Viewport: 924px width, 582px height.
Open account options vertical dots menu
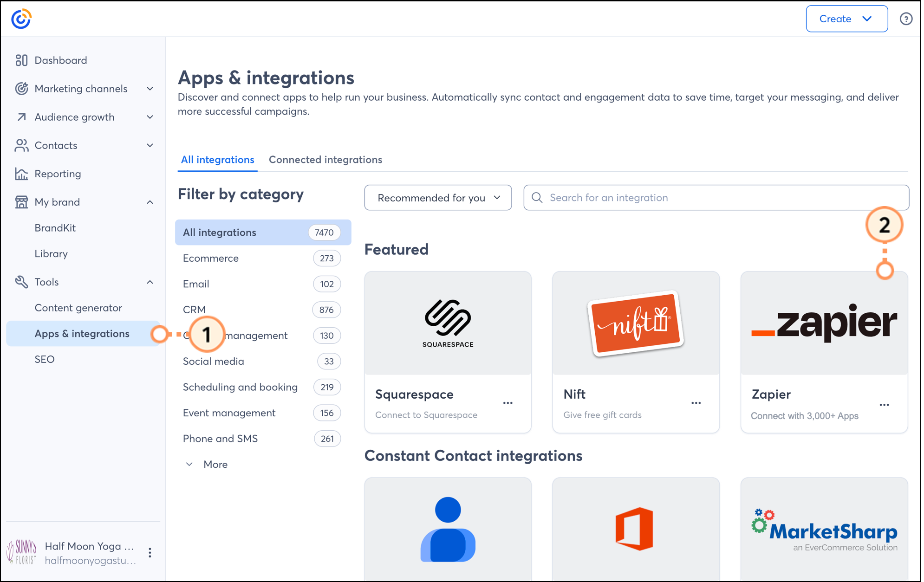click(x=150, y=552)
